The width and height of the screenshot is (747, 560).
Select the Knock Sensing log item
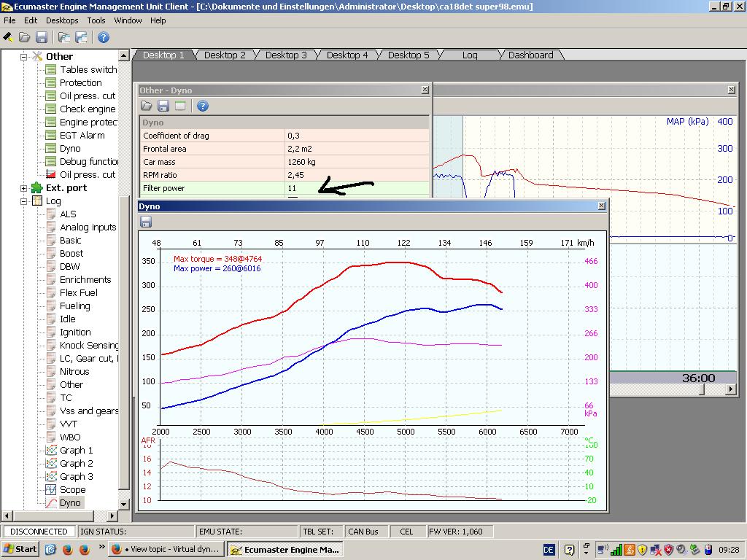tap(88, 345)
